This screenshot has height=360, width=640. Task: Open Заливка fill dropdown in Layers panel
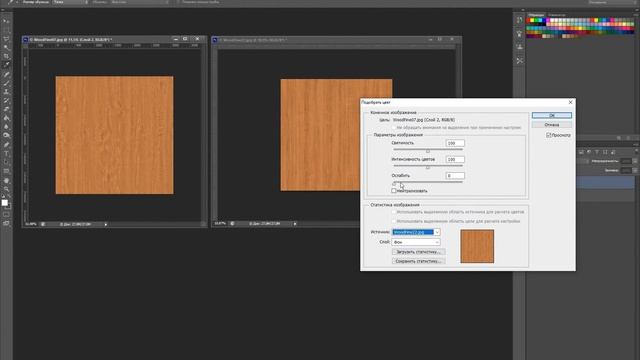[635, 170]
